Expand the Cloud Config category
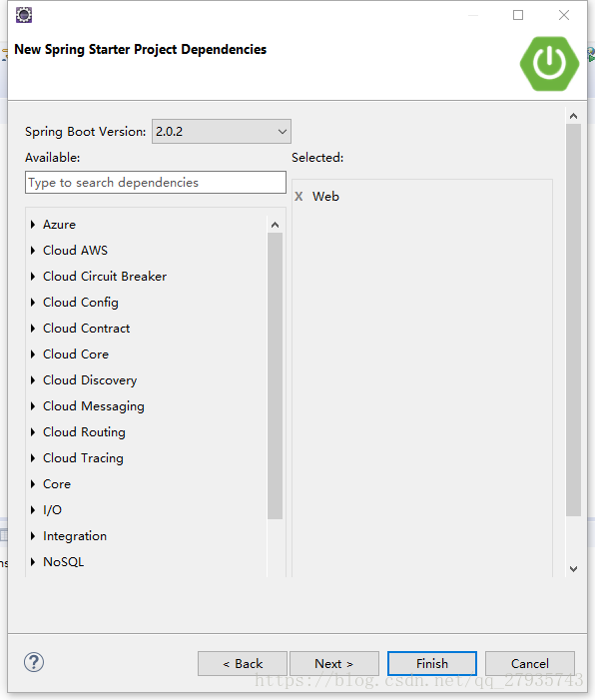 coord(33,303)
